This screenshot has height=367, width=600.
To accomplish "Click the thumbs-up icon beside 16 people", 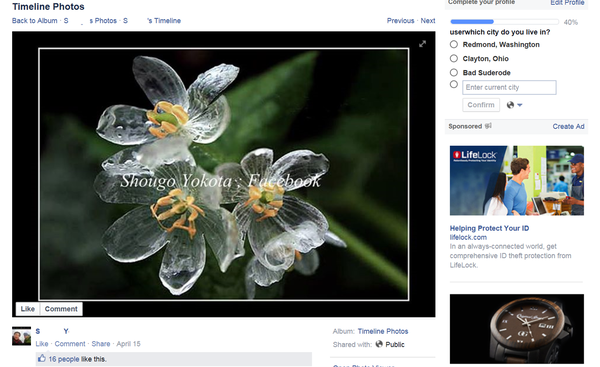I will point(42,359).
